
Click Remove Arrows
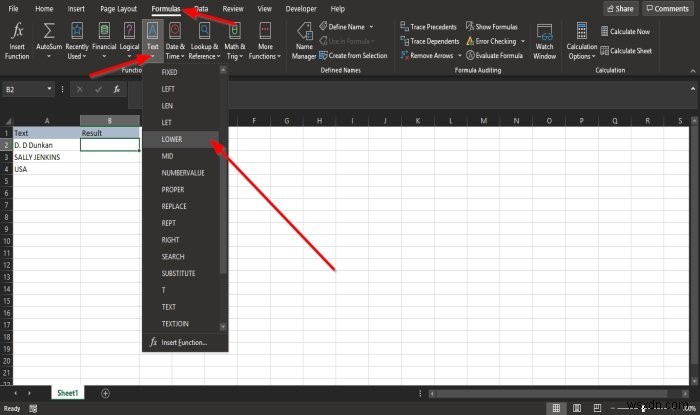pyautogui.click(x=427, y=55)
